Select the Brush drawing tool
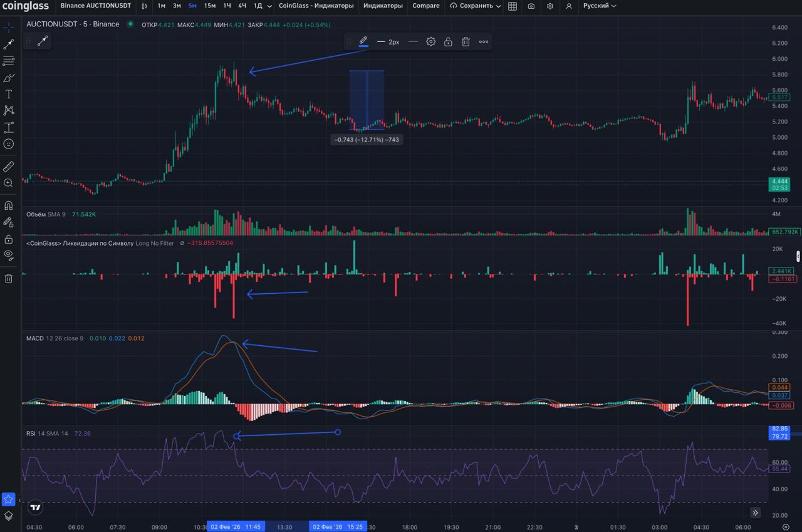Image resolution: width=802 pixels, height=532 pixels. (x=9, y=78)
